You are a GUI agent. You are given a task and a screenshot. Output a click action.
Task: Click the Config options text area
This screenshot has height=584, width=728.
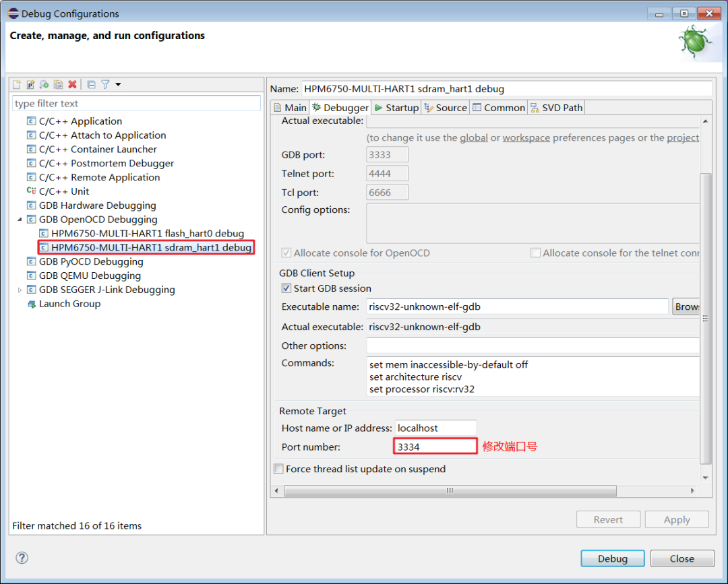click(x=533, y=223)
